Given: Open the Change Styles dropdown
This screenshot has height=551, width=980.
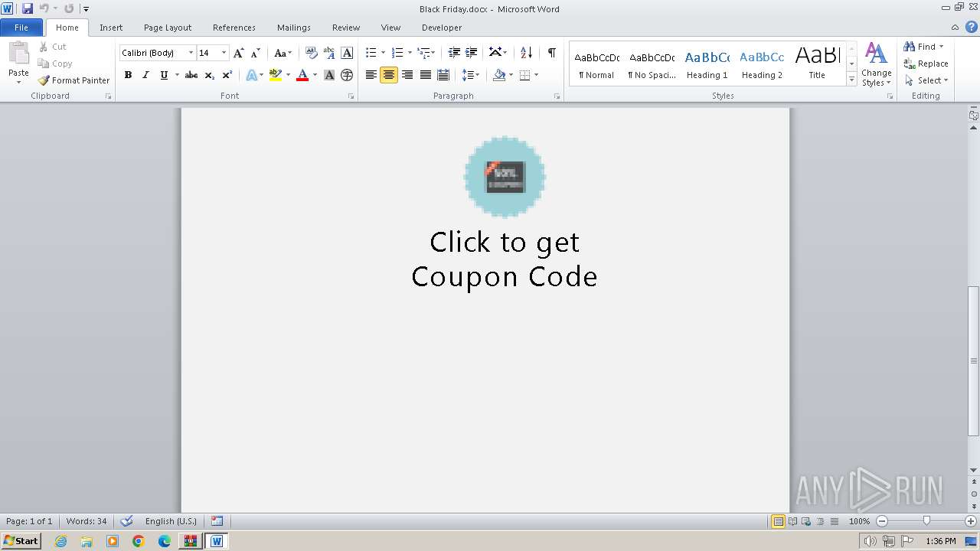Looking at the screenshot, I should 876,65.
